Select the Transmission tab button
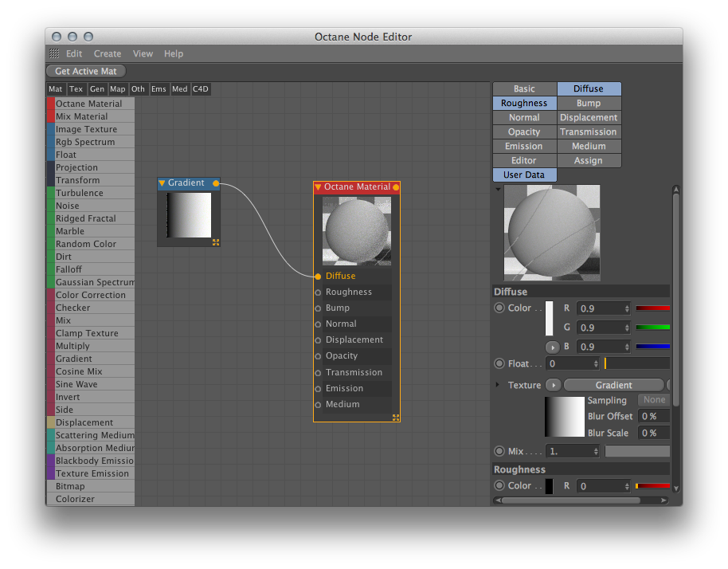The width and height of the screenshot is (728, 569). click(x=589, y=132)
